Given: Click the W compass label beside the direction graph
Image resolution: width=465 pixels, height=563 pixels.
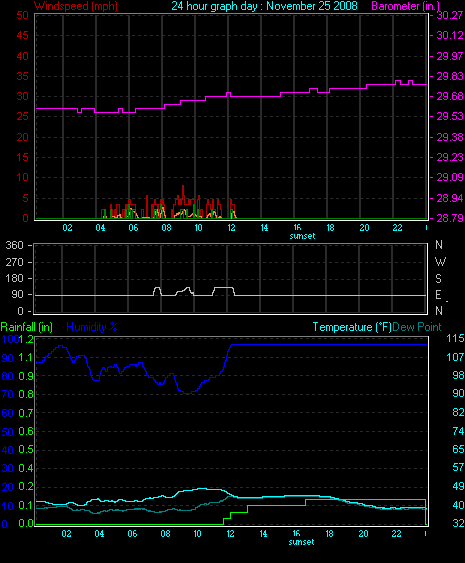Looking at the screenshot, I should pyautogui.click(x=440, y=262).
